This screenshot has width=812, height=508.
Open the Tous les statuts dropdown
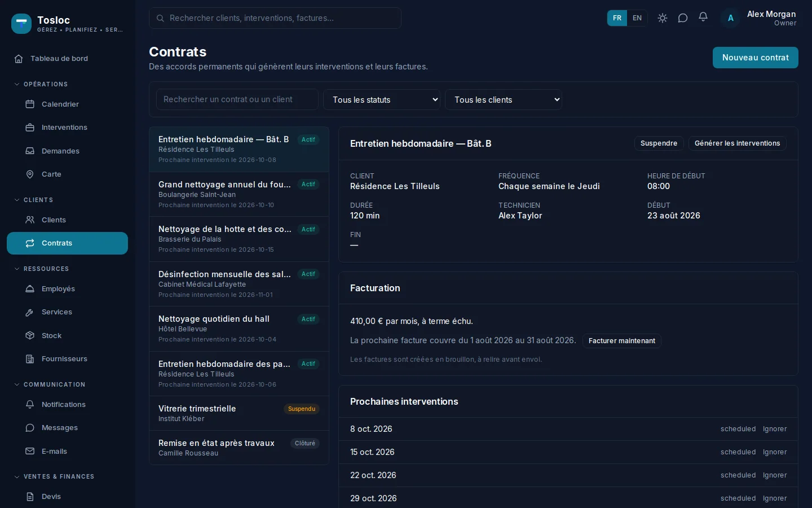click(x=382, y=100)
